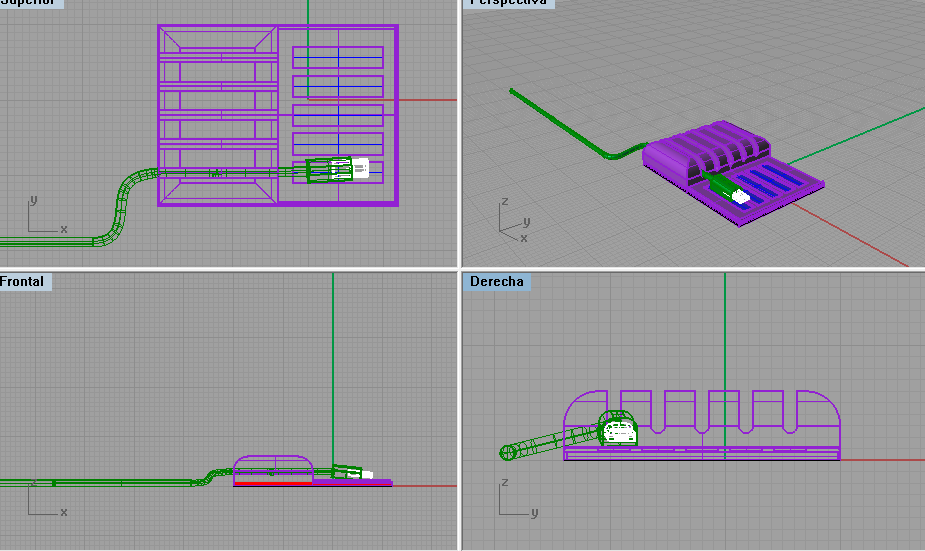925x551 pixels.
Task: Click the axes icon in Frontal viewport
Action: coord(40,502)
